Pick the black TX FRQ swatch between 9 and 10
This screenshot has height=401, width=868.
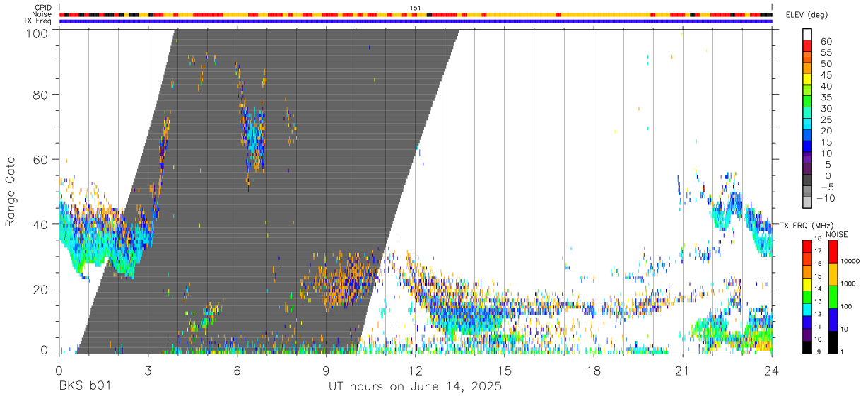click(807, 347)
